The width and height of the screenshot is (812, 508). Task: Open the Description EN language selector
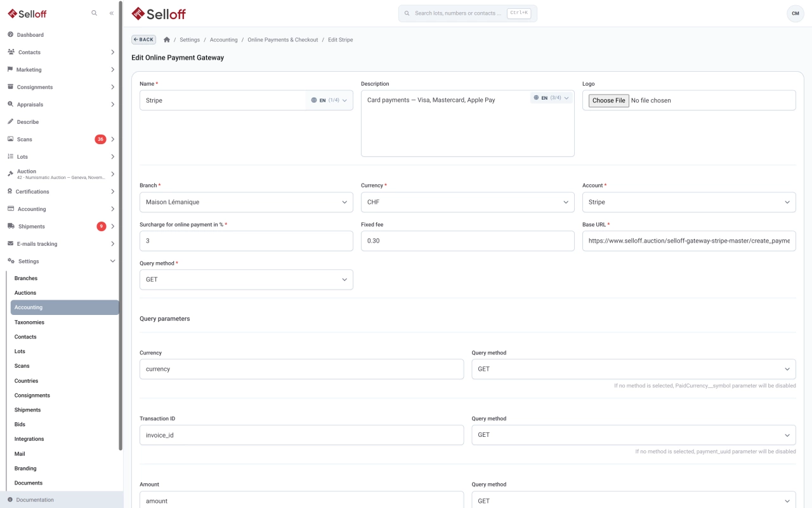coord(551,98)
